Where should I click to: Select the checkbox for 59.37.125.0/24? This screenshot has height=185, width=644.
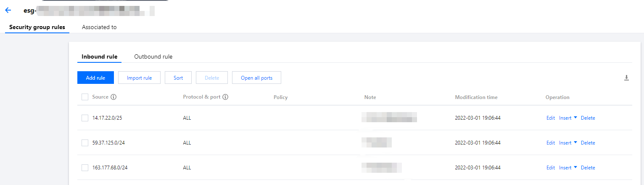85,143
